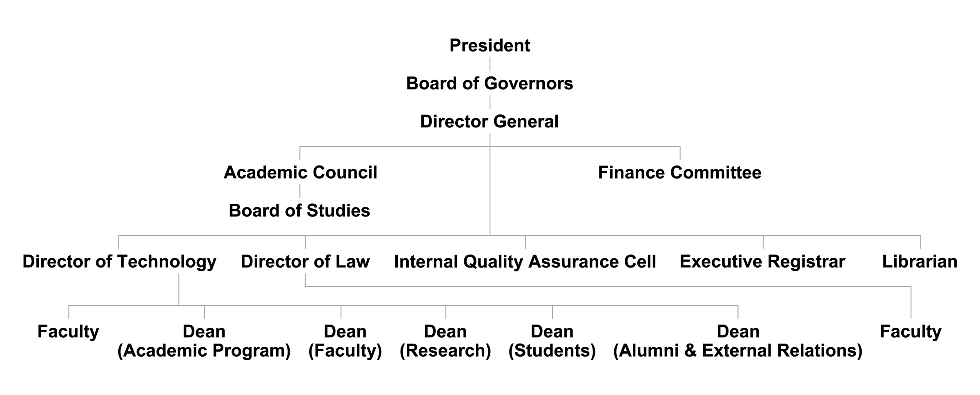This screenshot has height=395, width=980.
Task: Click the Faculty node beside Dean (Academic Program)
Action: pyautogui.click(x=68, y=331)
